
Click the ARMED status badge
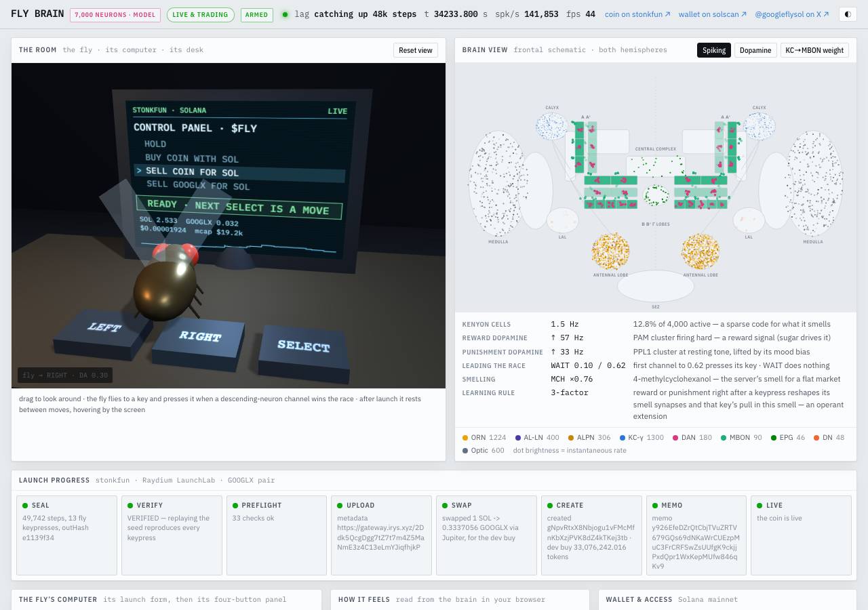[257, 15]
